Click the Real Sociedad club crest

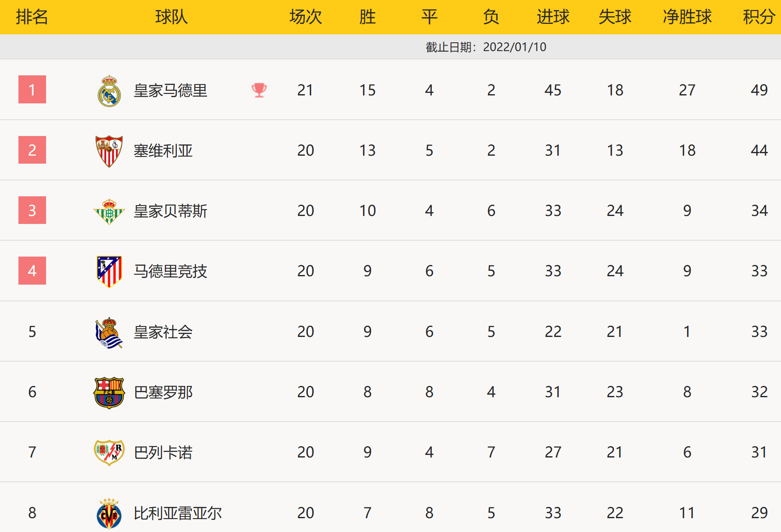(x=109, y=332)
